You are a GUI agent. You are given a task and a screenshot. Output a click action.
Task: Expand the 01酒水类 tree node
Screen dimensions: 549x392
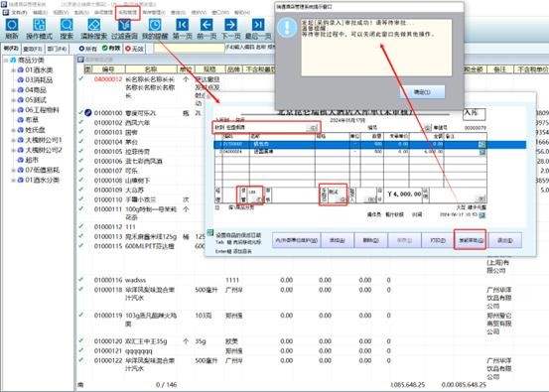pyautogui.click(x=13, y=70)
